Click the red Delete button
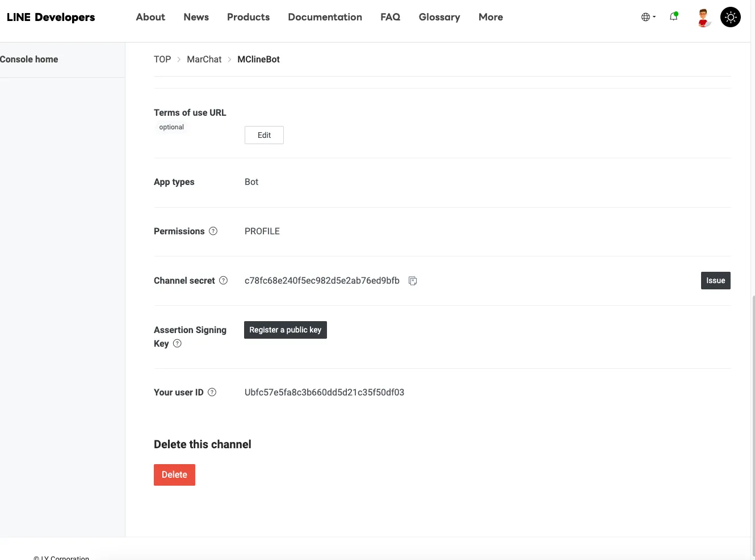Viewport: 755px width, 560px height. point(174,475)
